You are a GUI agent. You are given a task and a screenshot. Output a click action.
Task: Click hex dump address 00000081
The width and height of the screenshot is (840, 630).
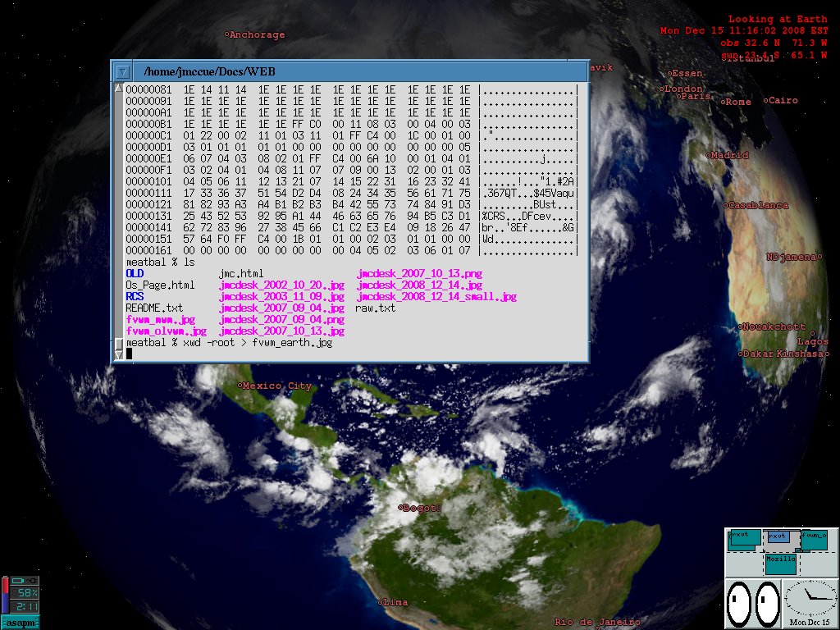click(x=148, y=89)
